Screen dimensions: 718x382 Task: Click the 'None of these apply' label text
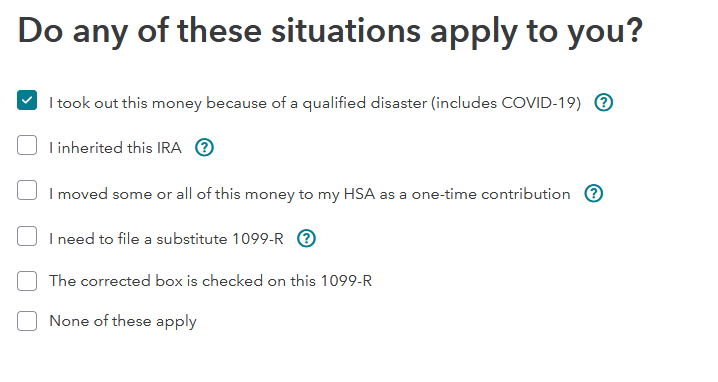click(123, 321)
